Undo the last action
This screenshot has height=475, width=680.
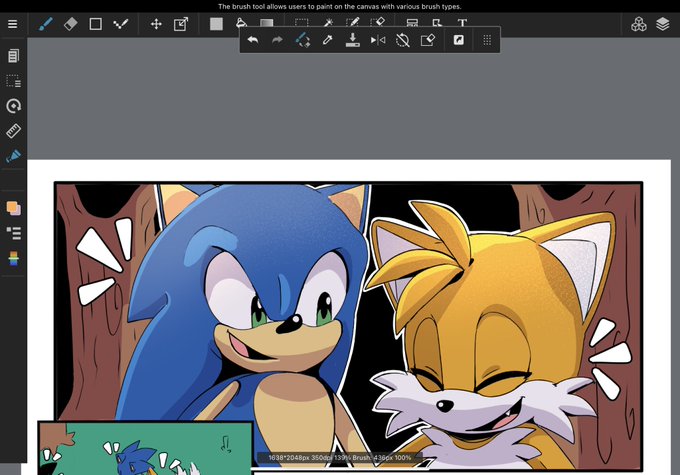(253, 40)
